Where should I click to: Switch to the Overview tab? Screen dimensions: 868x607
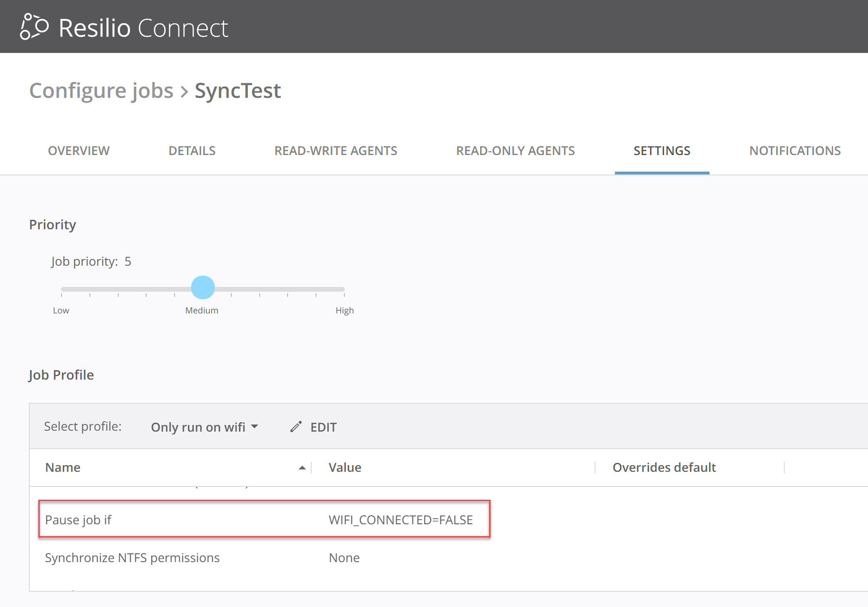click(x=79, y=151)
